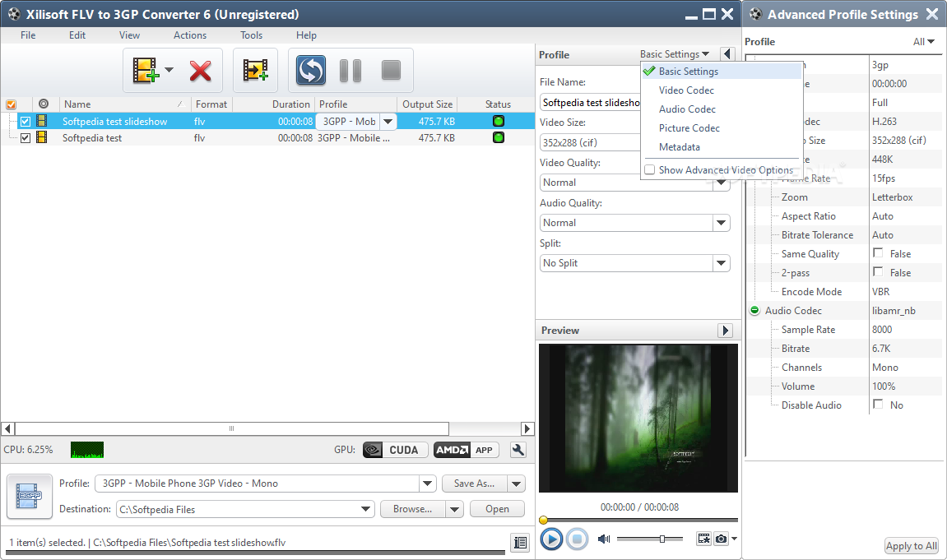Viewport: 947px width, 560px height.
Task: Click the Add File(s) icon
Action: pyautogui.click(x=146, y=71)
